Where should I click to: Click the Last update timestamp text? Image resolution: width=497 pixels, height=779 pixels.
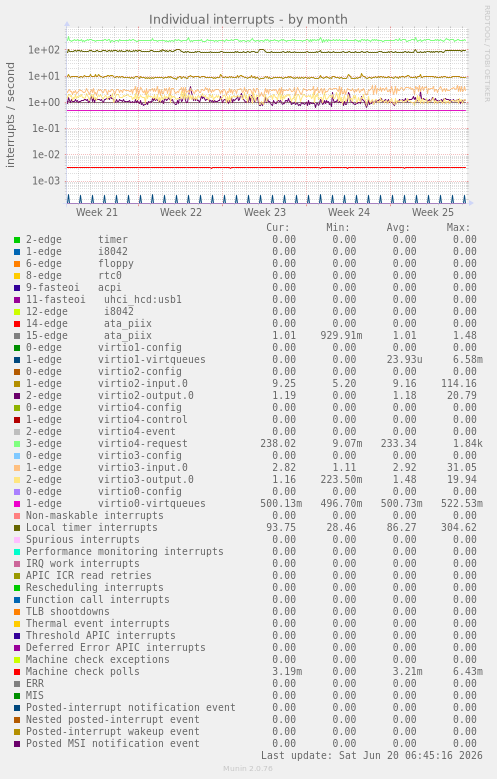pyautogui.click(x=372, y=755)
